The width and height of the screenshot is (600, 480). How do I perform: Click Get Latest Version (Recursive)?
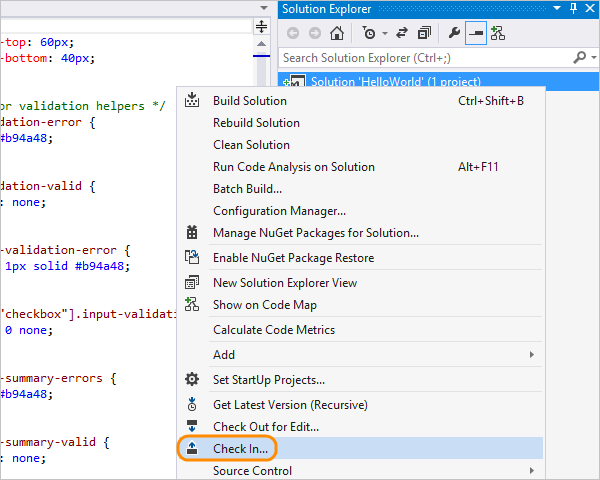pyautogui.click(x=290, y=405)
